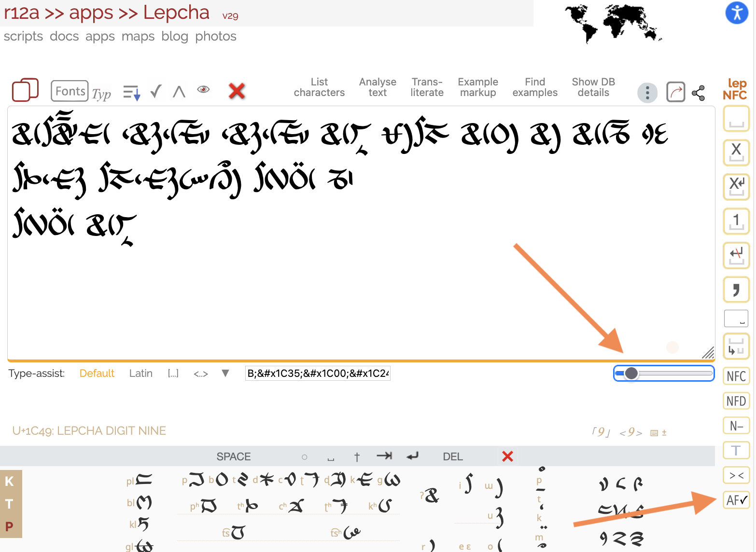
Task: Open the blue accessibility figure icon
Action: tap(737, 13)
